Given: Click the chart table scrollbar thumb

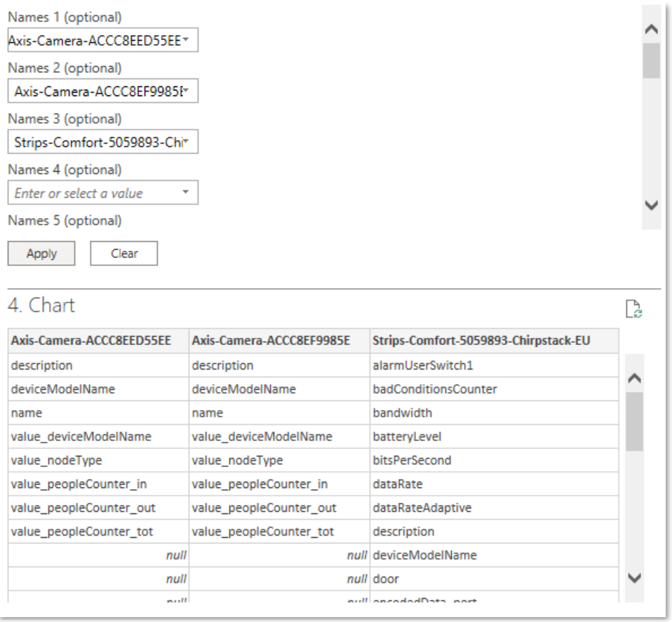Looking at the screenshot, I should click(x=634, y=421).
